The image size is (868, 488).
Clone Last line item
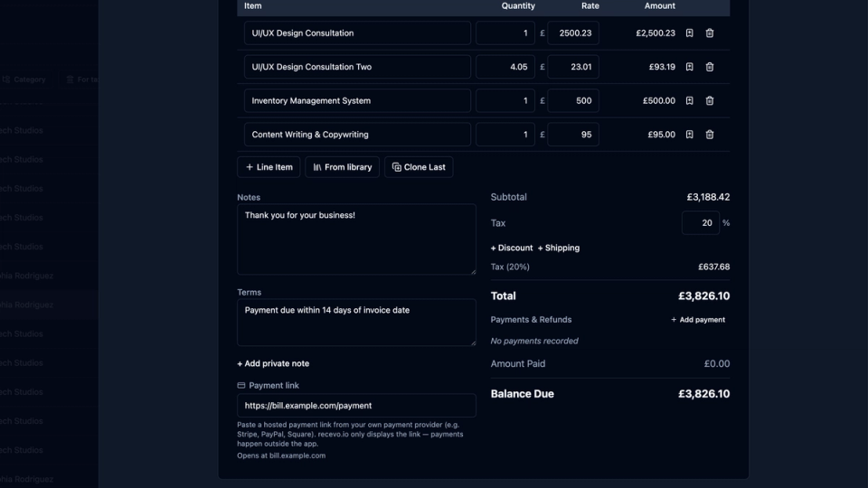pyautogui.click(x=419, y=167)
